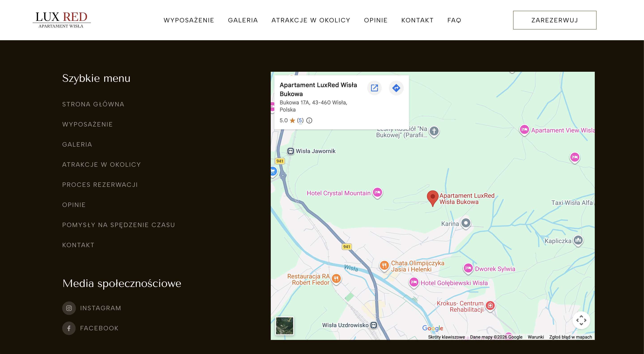
Task: Select the Wisła Jawornik station icon
Action: 290,151
